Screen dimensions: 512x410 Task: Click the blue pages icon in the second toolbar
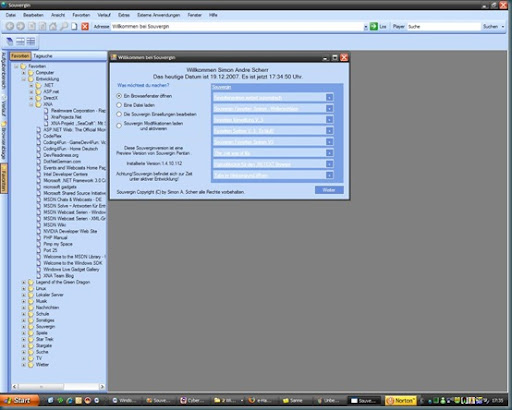(10, 42)
